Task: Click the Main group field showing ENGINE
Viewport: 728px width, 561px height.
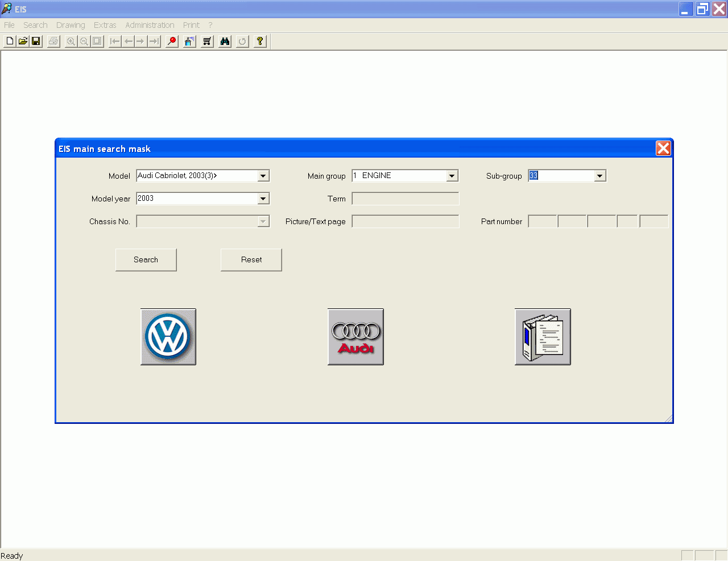Action: (400, 176)
